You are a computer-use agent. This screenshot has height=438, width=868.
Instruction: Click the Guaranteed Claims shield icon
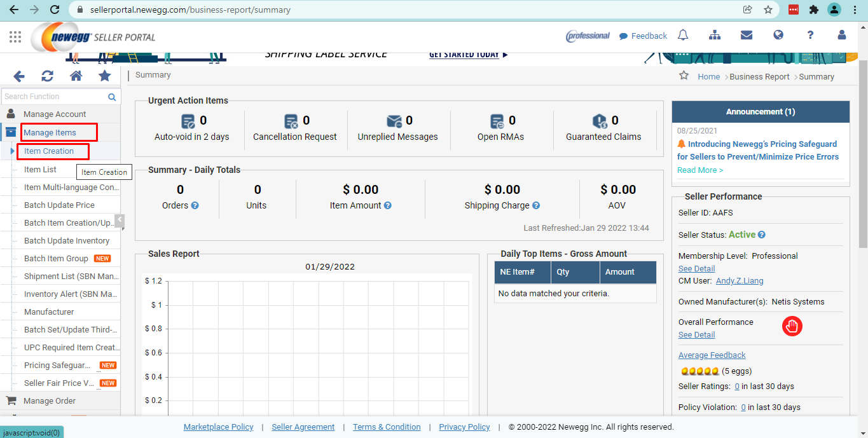(x=600, y=121)
